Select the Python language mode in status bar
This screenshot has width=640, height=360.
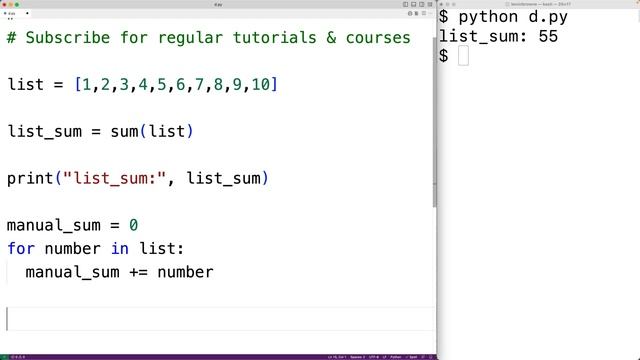pos(396,357)
